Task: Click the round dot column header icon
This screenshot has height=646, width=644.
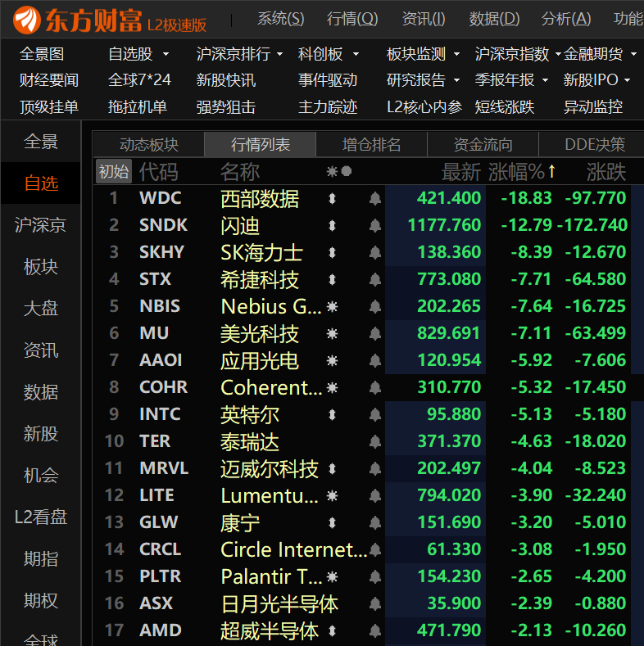Action: point(347,171)
